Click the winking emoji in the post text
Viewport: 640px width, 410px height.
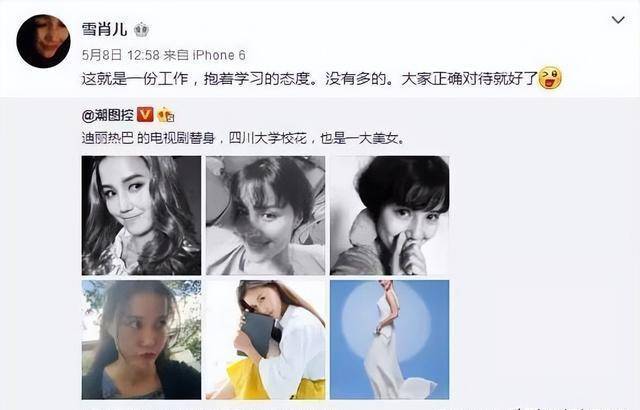click(x=550, y=78)
